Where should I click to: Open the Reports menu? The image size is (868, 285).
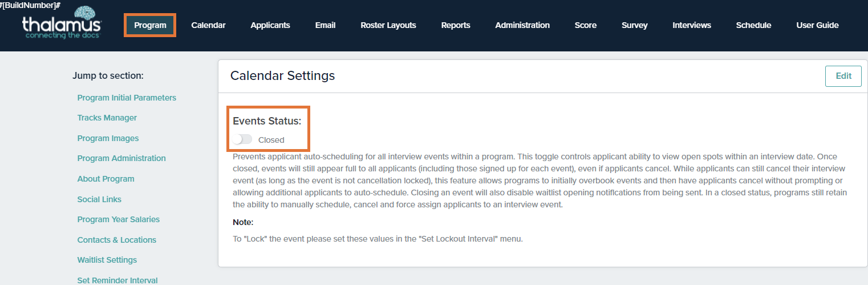tap(456, 25)
